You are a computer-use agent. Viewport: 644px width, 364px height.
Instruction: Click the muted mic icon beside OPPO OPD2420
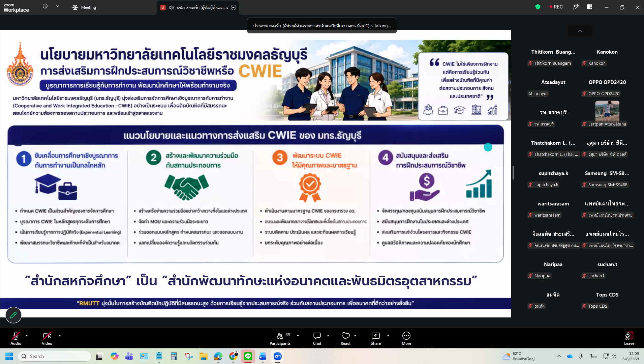click(x=584, y=93)
